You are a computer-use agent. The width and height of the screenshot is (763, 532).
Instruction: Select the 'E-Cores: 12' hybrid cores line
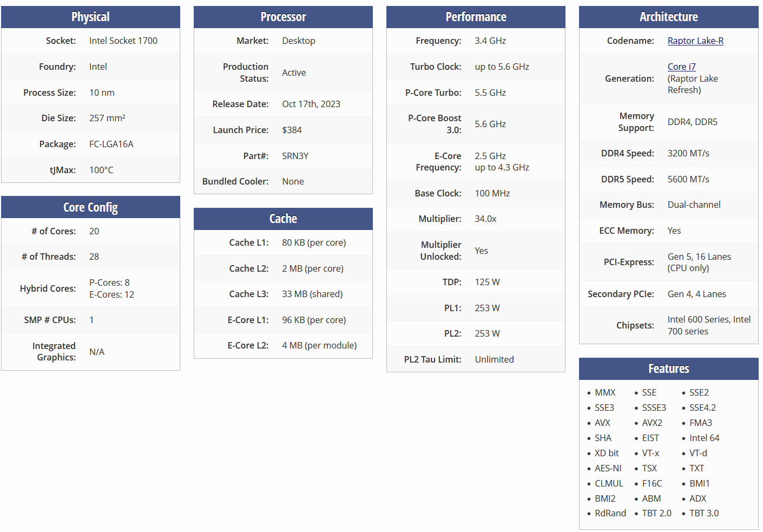pos(111,294)
